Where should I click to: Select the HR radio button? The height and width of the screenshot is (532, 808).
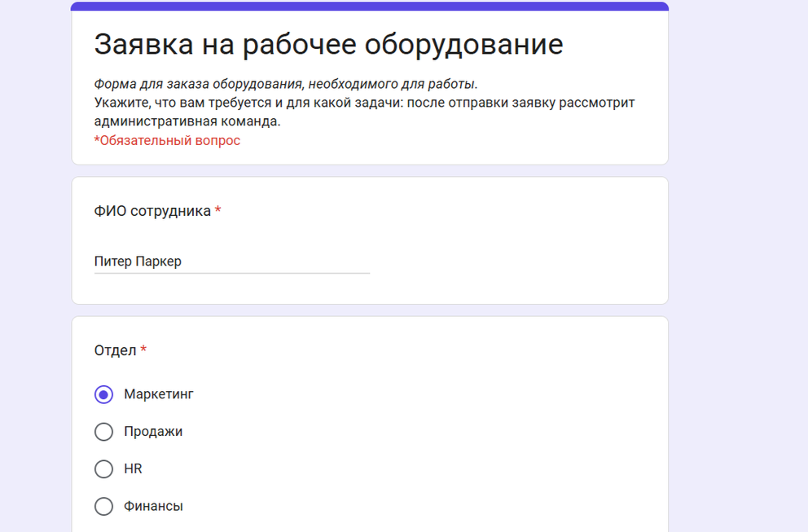[103, 468]
